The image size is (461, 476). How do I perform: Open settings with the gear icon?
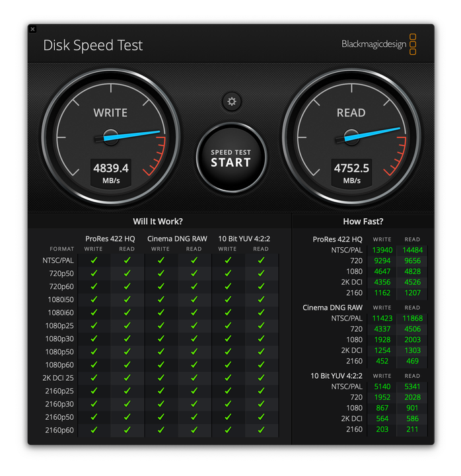(x=231, y=102)
